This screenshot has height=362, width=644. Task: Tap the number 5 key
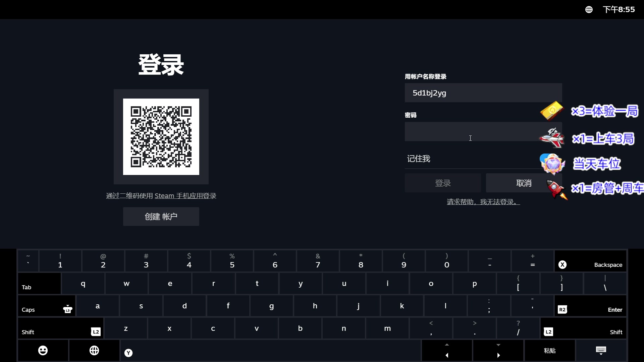(x=232, y=261)
